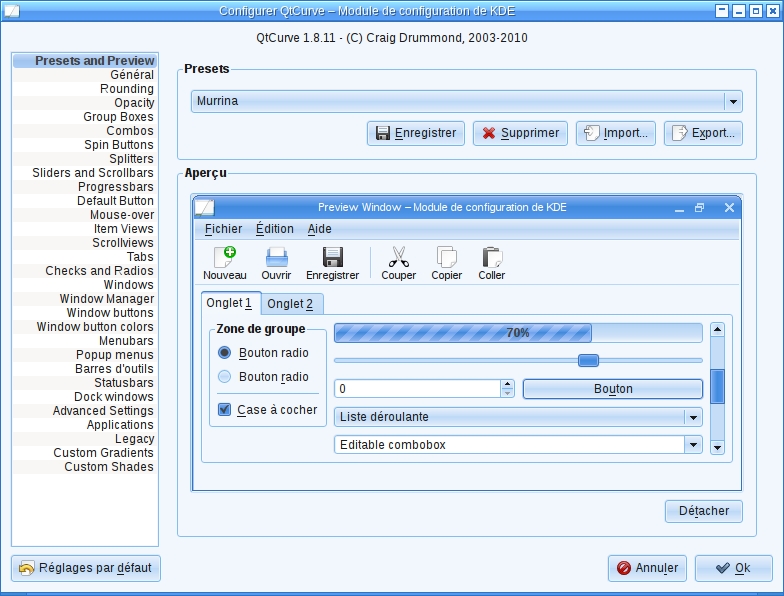Click the Couper scissors icon

pos(398,257)
